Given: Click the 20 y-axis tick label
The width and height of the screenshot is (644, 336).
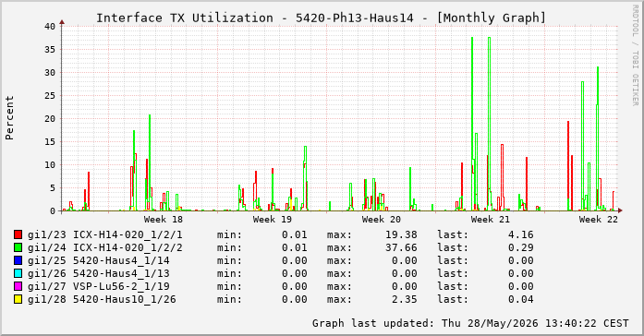Looking at the screenshot, I should coord(50,118).
